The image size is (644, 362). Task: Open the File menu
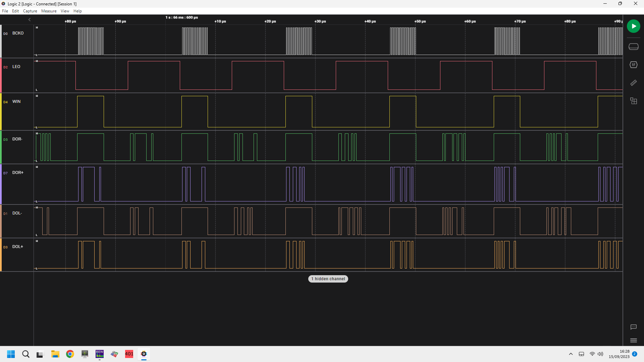pyautogui.click(x=5, y=11)
